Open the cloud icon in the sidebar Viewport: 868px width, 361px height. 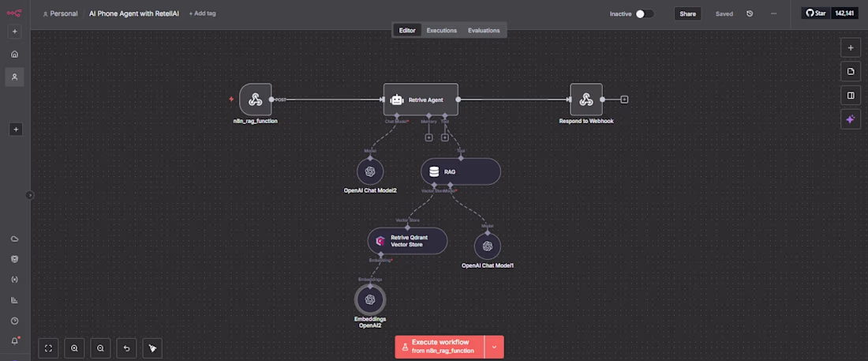pos(15,239)
